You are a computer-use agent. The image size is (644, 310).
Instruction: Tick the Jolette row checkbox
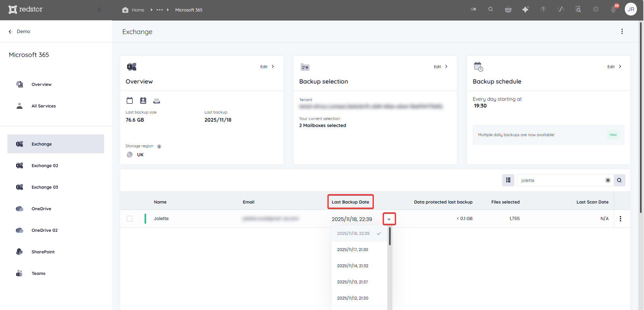[130, 219]
